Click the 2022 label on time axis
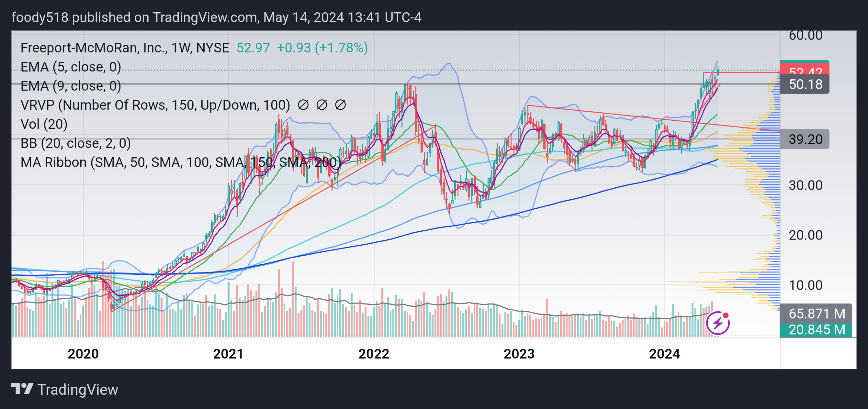 click(374, 354)
